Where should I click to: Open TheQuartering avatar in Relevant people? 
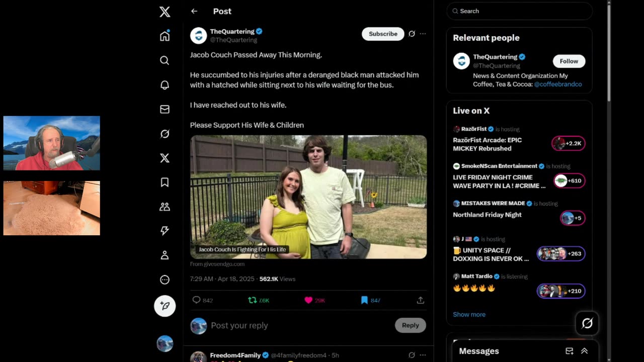[x=461, y=61]
